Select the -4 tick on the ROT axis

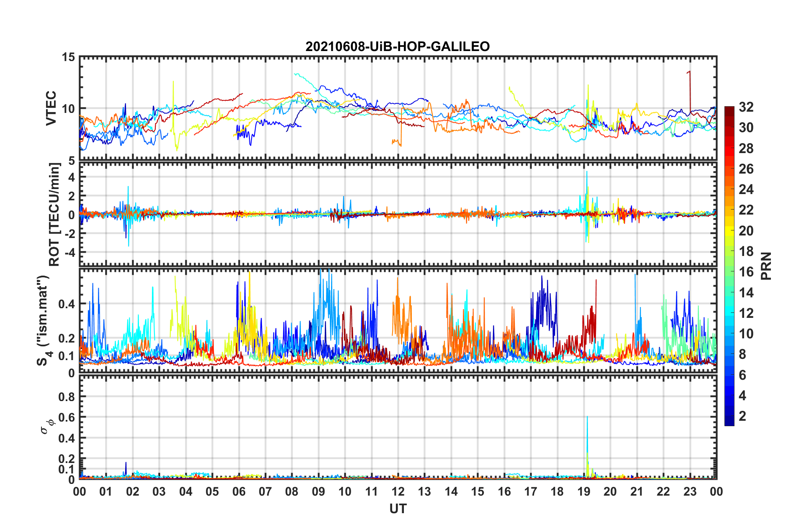pos(69,252)
